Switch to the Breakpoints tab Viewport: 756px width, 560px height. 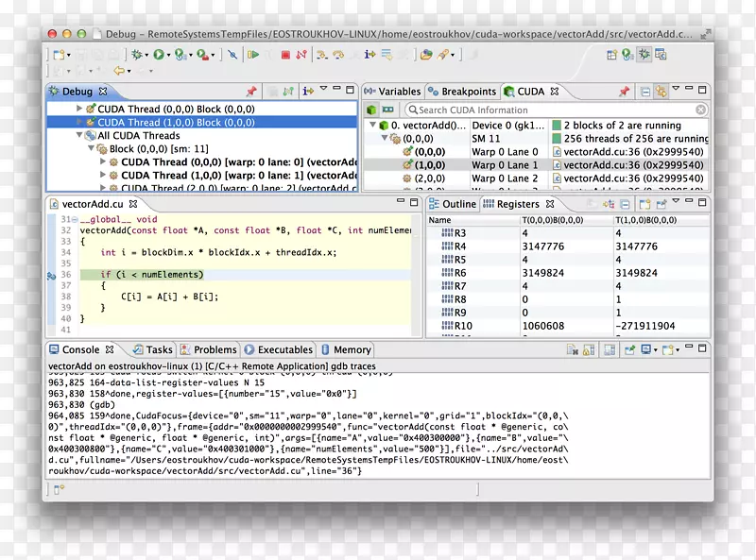click(461, 92)
